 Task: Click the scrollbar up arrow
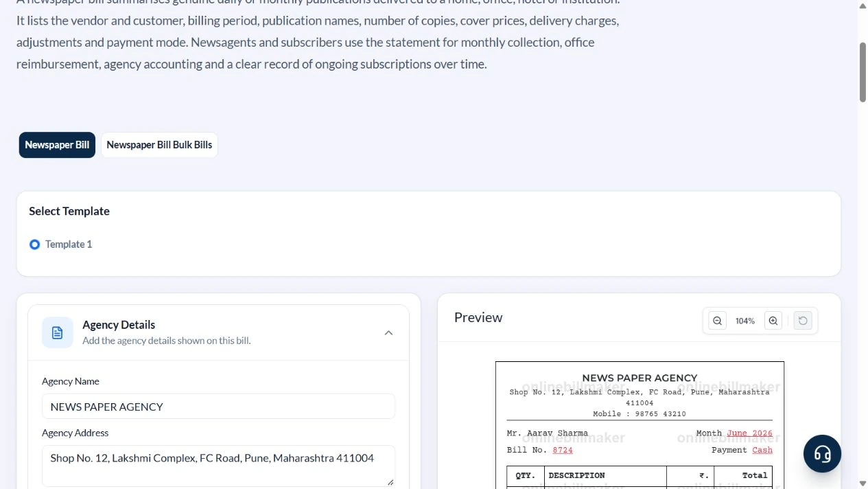click(863, 5)
